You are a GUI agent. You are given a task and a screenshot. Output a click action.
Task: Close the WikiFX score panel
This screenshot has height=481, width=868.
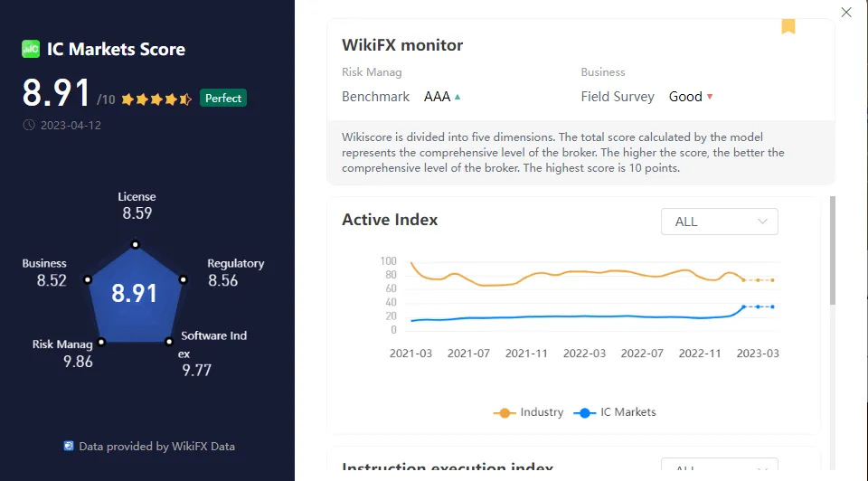(846, 12)
